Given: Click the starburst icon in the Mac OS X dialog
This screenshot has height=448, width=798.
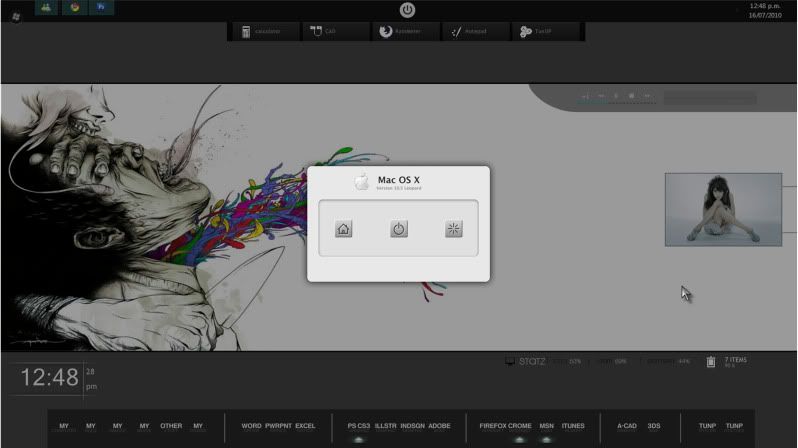Looking at the screenshot, I should click(453, 229).
